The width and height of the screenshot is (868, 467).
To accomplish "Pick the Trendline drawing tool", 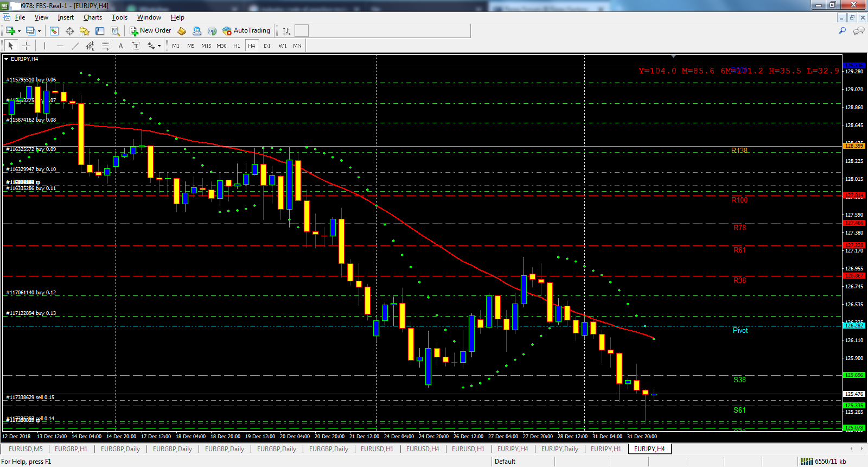I will tap(75, 46).
